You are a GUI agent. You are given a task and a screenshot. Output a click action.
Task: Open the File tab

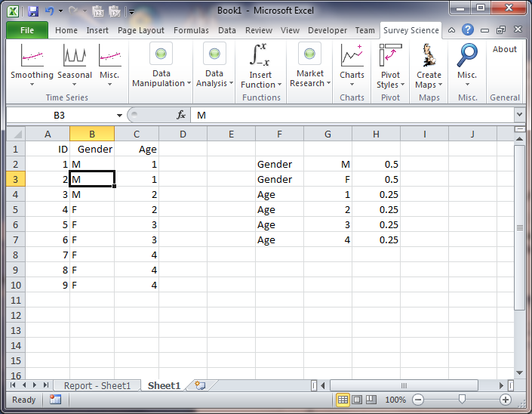(27, 30)
